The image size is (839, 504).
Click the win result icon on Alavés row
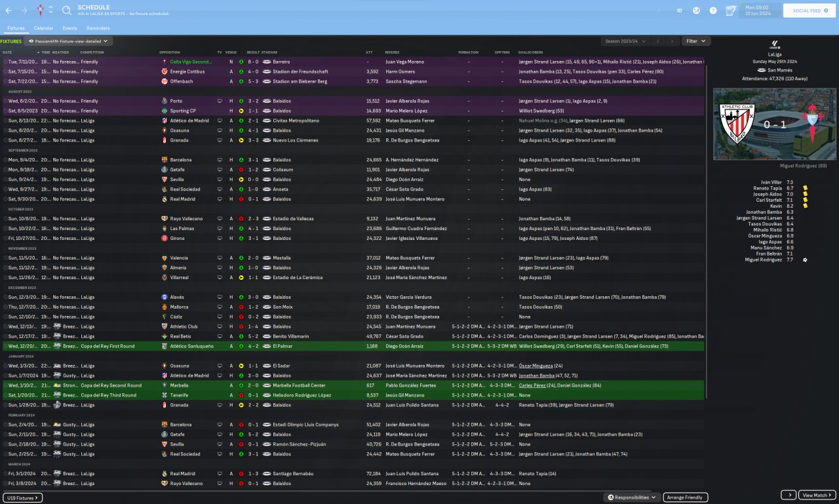(241, 298)
